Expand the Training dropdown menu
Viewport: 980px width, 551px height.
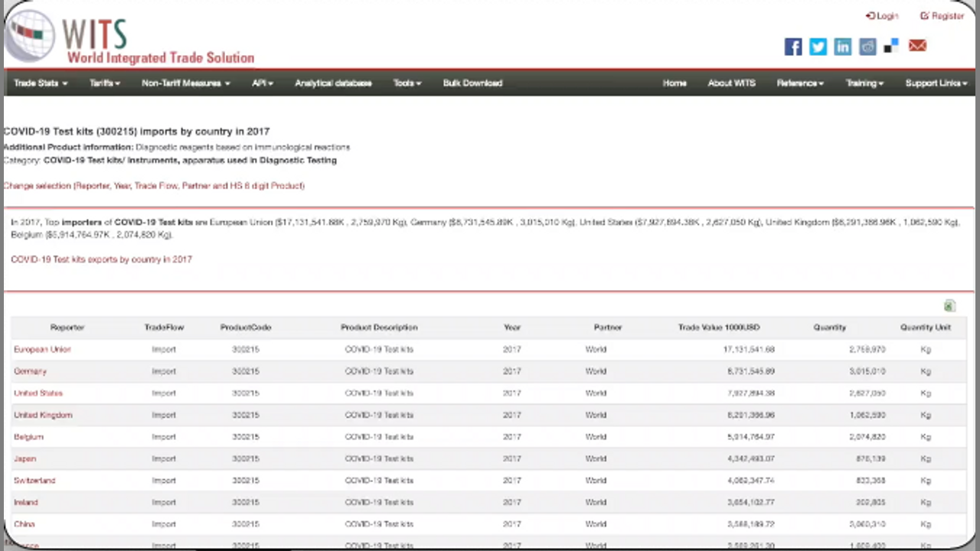(x=864, y=83)
